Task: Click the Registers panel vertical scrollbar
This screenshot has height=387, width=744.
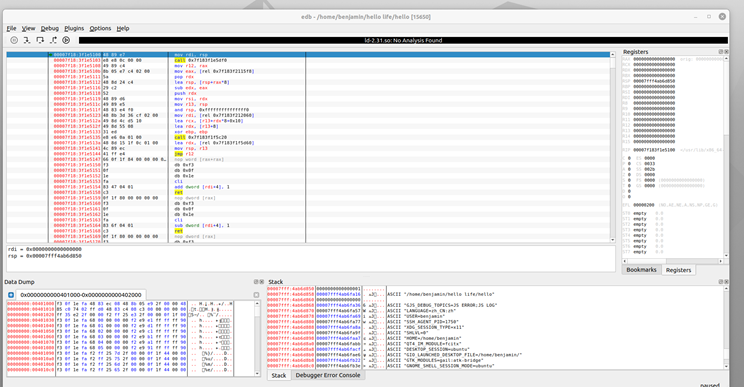Action: coord(726,157)
